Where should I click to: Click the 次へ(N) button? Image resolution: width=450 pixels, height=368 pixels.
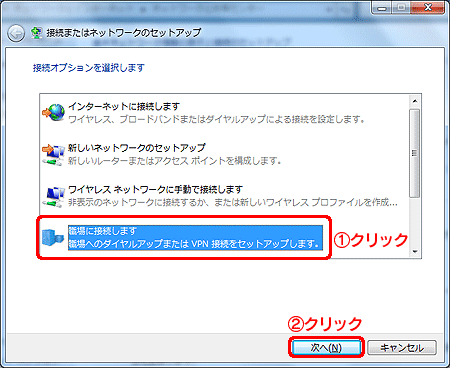point(326,348)
